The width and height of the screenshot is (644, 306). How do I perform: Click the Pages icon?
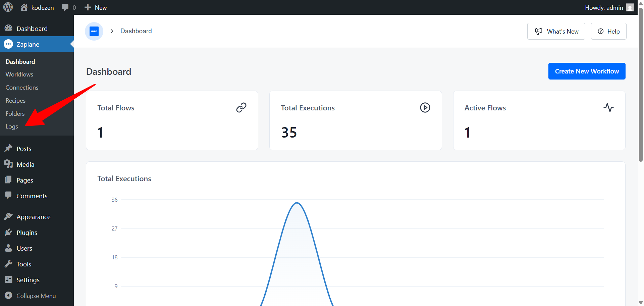pos(8,180)
